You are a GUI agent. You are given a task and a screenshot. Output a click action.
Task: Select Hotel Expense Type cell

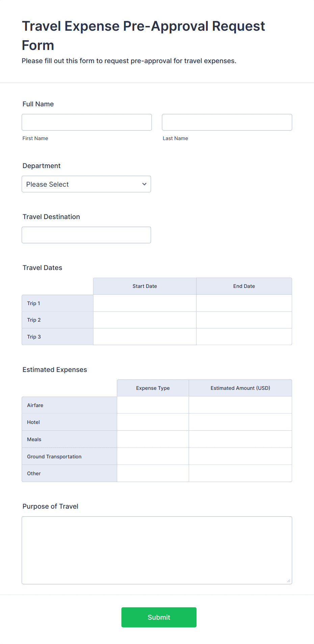pos(153,422)
